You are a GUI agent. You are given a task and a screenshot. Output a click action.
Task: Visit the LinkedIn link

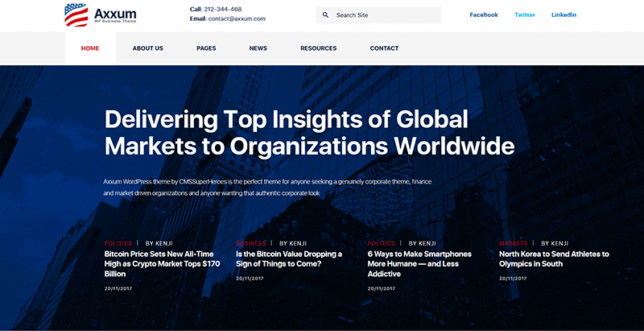(x=563, y=14)
